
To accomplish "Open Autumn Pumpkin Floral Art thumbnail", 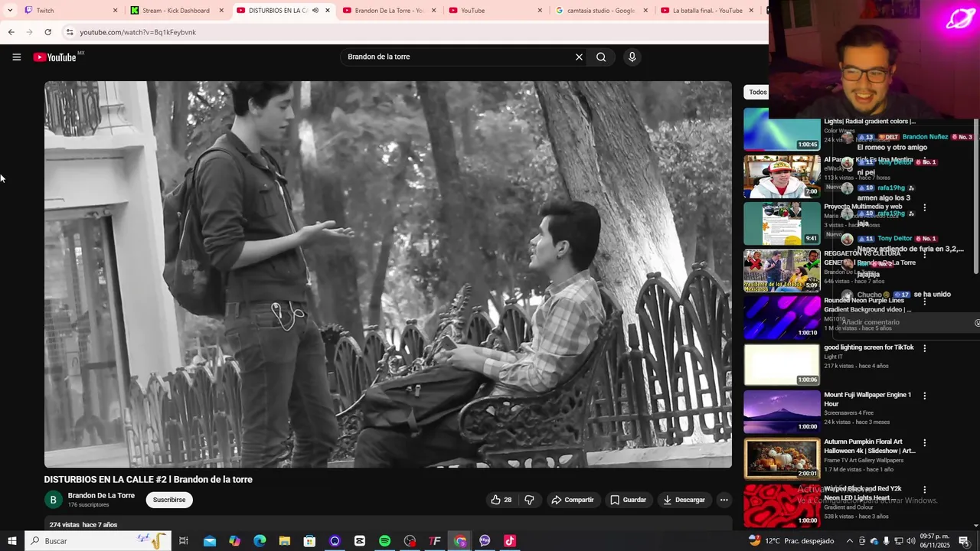I will [x=782, y=458].
